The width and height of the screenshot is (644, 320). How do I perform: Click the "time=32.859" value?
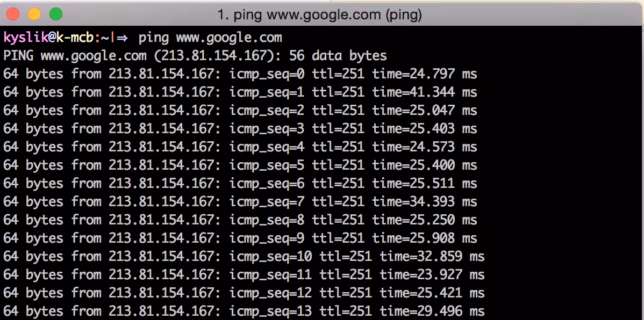[421, 257]
